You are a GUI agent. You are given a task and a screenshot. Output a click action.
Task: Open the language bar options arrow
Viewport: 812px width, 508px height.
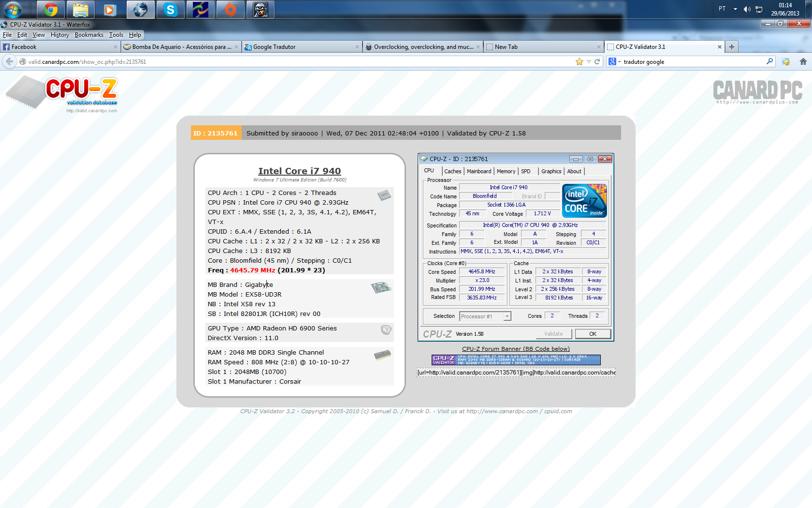pyautogui.click(x=735, y=9)
